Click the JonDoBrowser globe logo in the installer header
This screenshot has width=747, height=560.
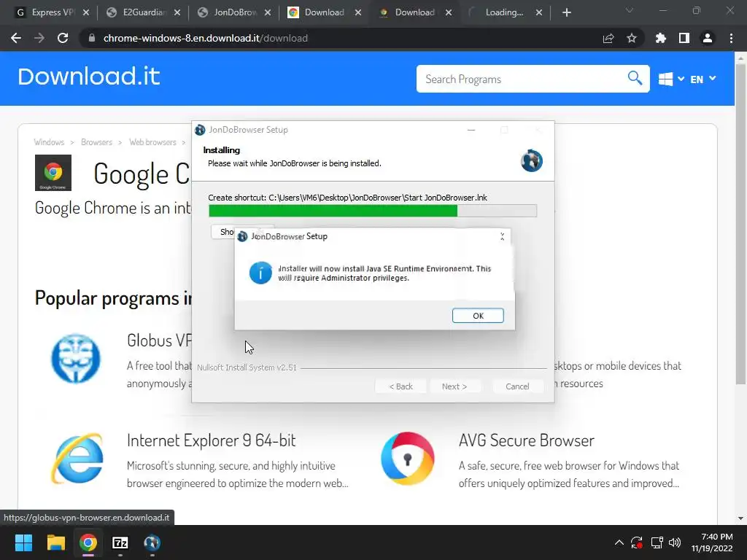(x=532, y=160)
